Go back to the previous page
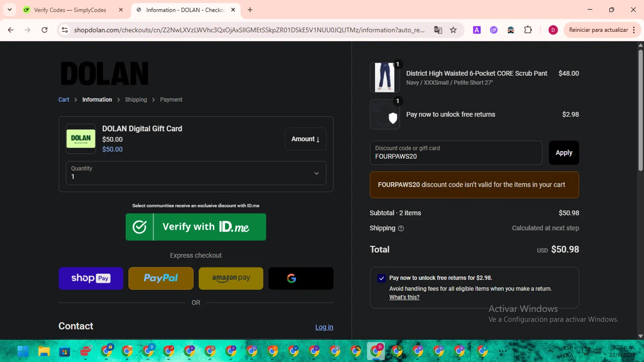 click(11, 30)
